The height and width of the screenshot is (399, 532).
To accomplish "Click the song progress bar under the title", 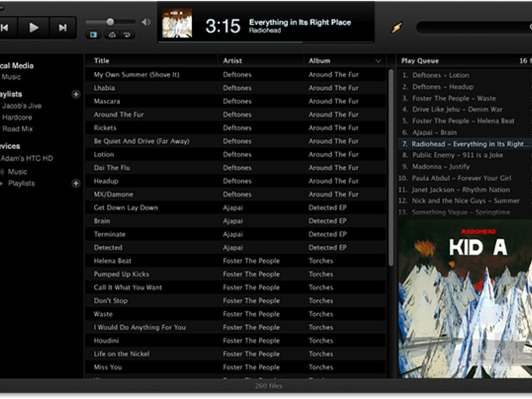I will [266, 42].
